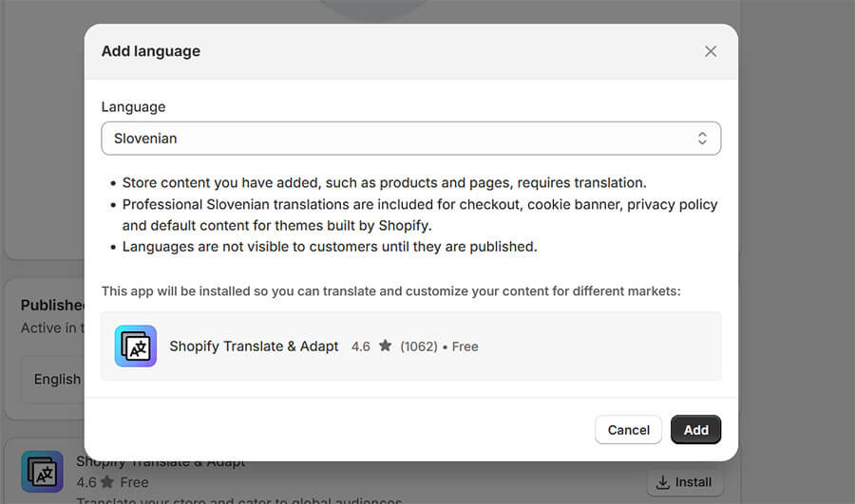
Task: Click the note about languages being published
Action: tap(330, 247)
